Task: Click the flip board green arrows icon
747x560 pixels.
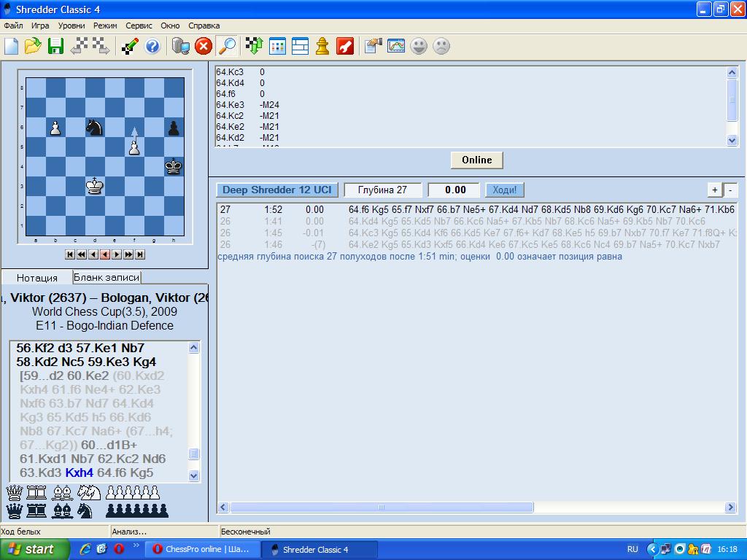Action: point(254,47)
